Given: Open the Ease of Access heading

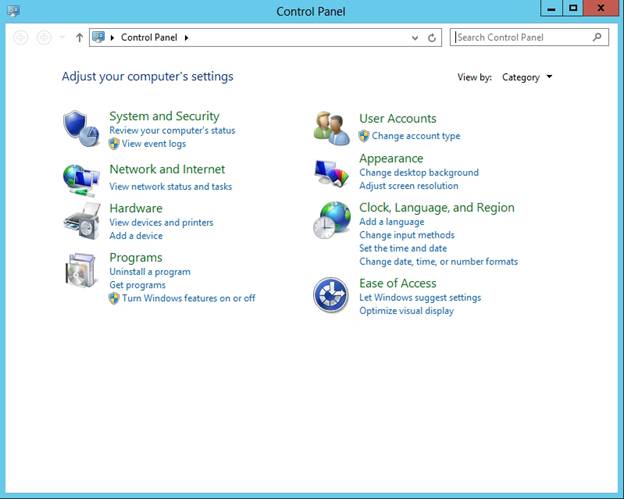Looking at the screenshot, I should pyautogui.click(x=398, y=283).
